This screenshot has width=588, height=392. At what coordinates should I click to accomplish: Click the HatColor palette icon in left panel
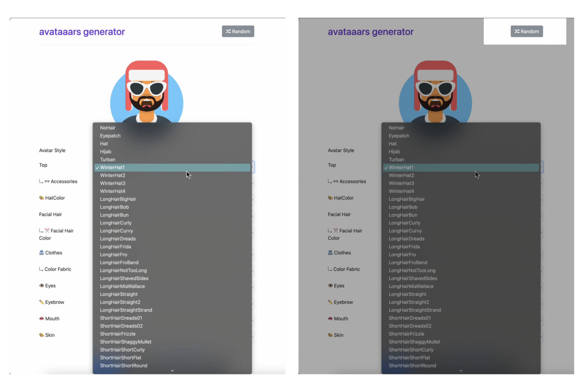(41, 198)
